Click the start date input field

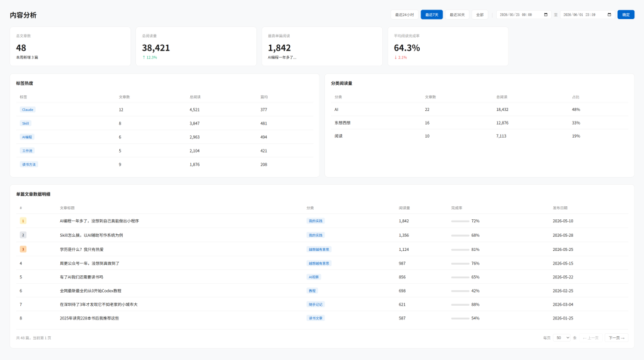pos(524,15)
